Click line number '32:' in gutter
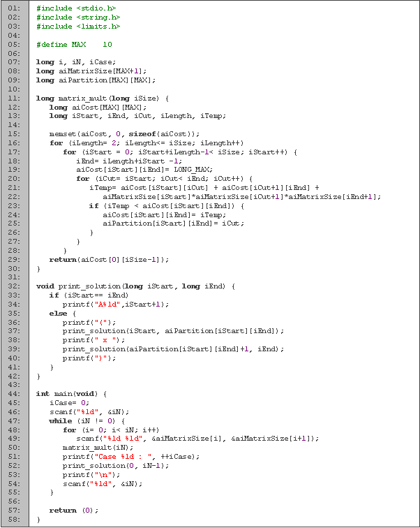420x528 pixels. point(14,286)
